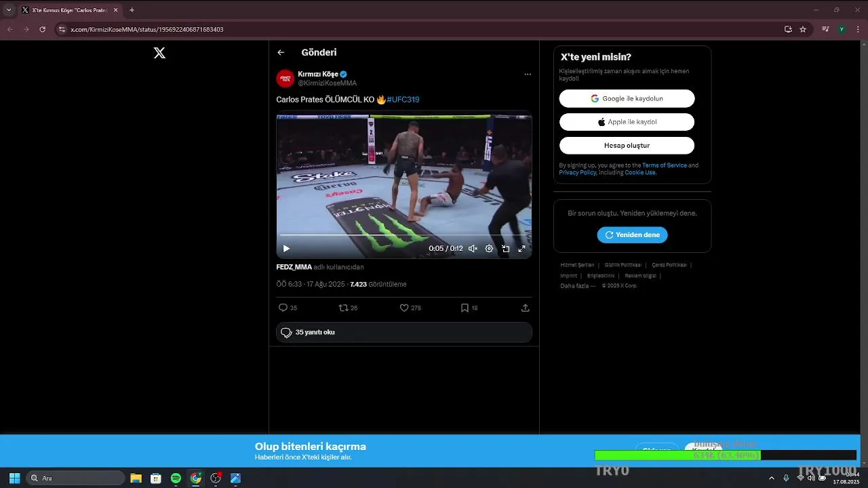The height and width of the screenshot is (488, 868).
Task: Open Chrome tab search dropdown
Action: pyautogui.click(x=9, y=10)
